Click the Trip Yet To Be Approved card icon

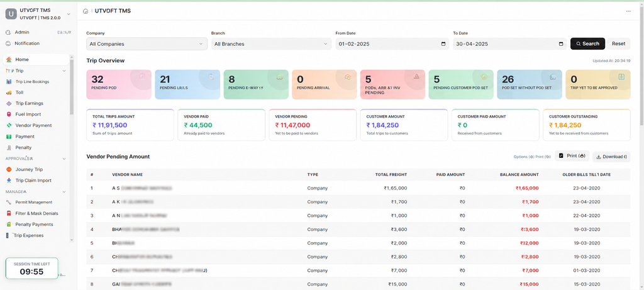(621, 76)
